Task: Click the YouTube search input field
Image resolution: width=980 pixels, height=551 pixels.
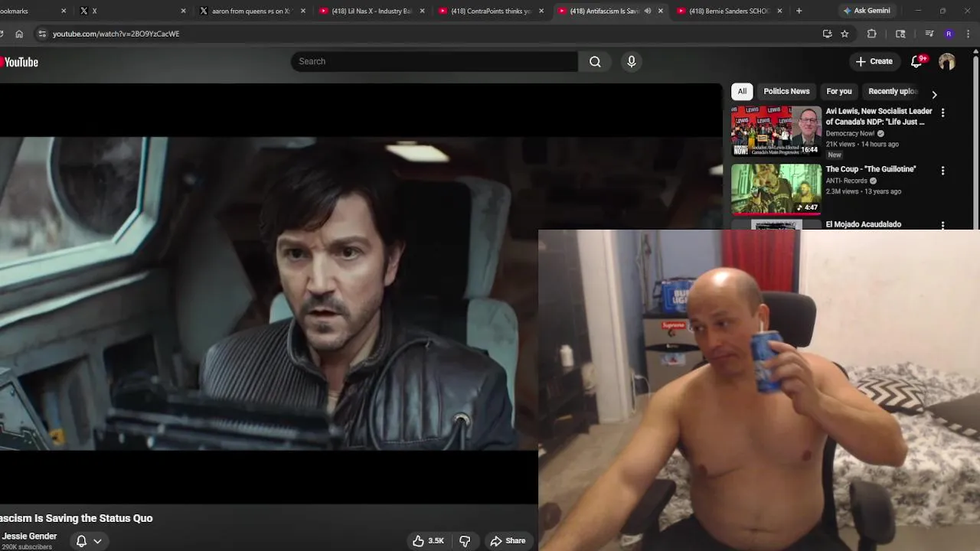Action: click(434, 61)
